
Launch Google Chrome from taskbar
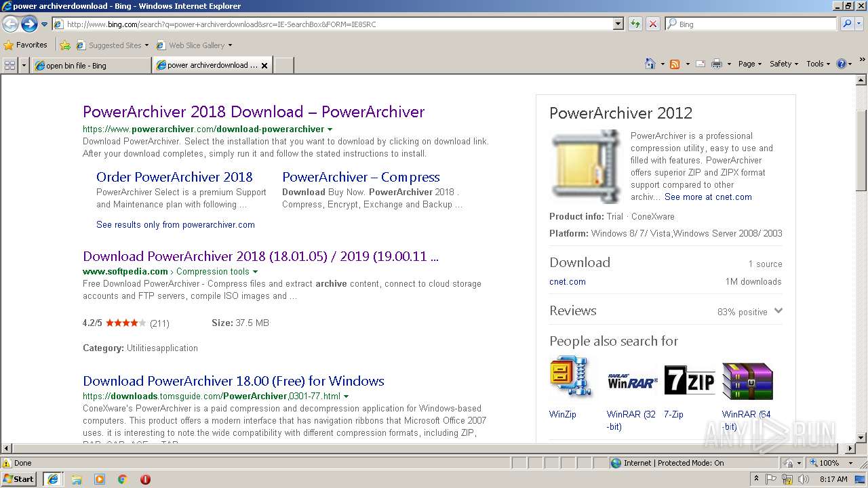pyautogui.click(x=123, y=479)
